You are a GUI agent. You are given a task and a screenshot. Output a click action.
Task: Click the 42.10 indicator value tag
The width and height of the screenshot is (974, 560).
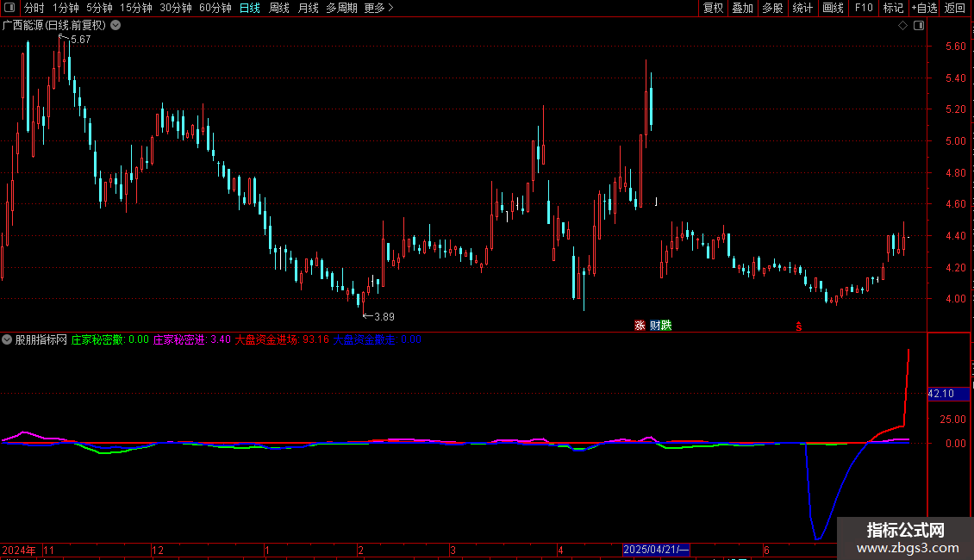pyautogui.click(x=948, y=394)
